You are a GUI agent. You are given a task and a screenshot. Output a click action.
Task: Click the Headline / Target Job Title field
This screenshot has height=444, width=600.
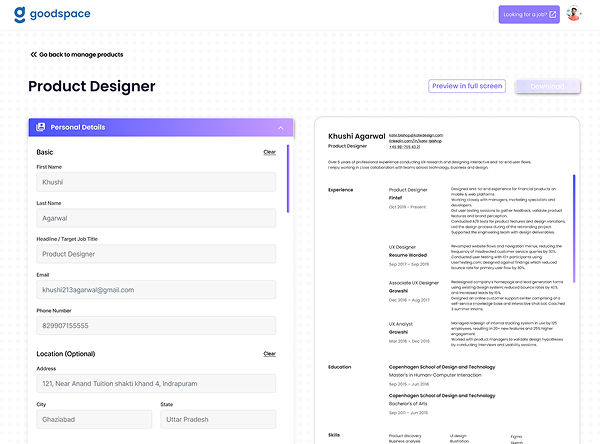156,254
